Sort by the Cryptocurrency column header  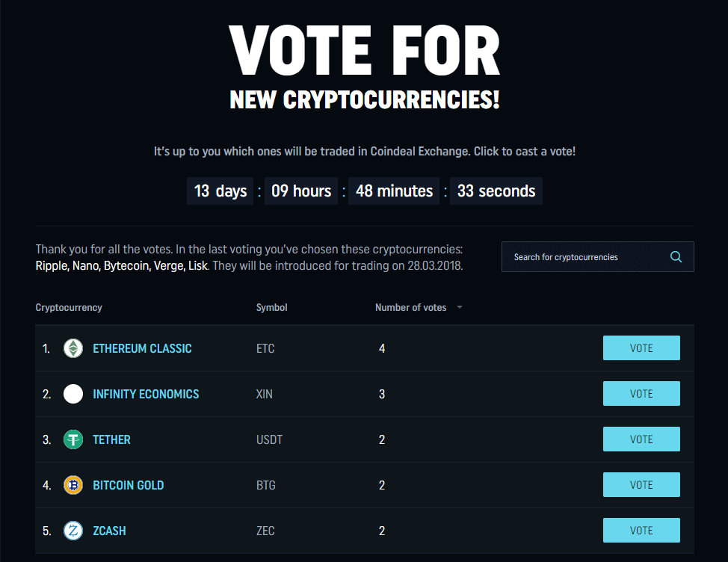pyautogui.click(x=67, y=307)
